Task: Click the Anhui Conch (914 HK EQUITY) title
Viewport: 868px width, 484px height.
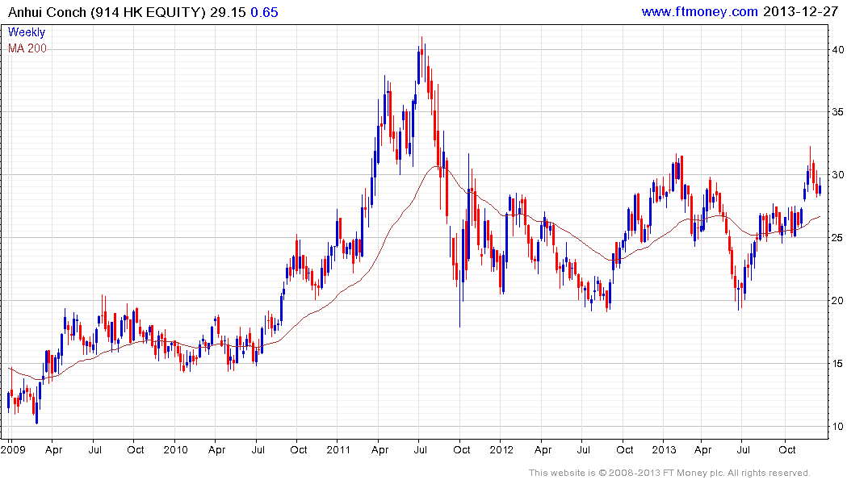Action: coord(107,12)
